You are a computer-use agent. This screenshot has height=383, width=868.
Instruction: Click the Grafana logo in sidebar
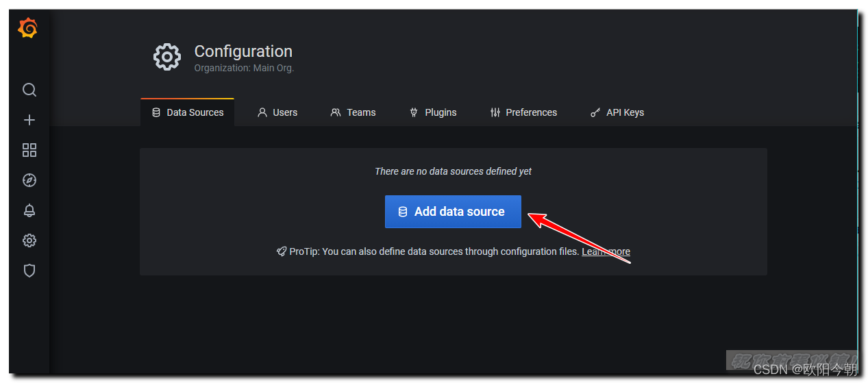point(28,28)
